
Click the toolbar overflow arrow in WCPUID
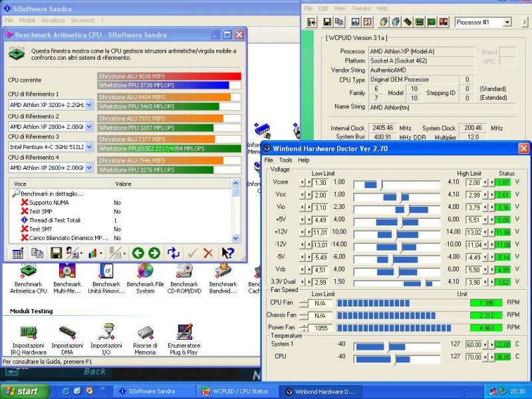tap(525, 23)
